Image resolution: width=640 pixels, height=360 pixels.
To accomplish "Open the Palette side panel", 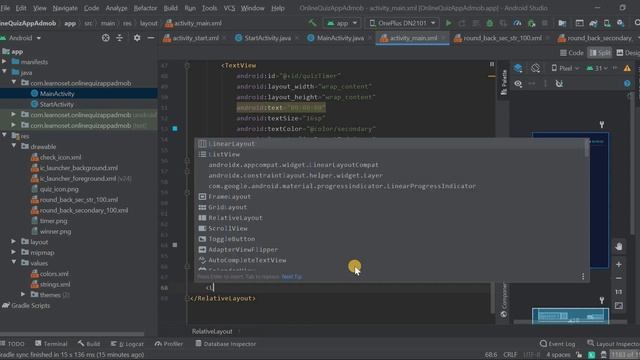I will click(x=504, y=82).
